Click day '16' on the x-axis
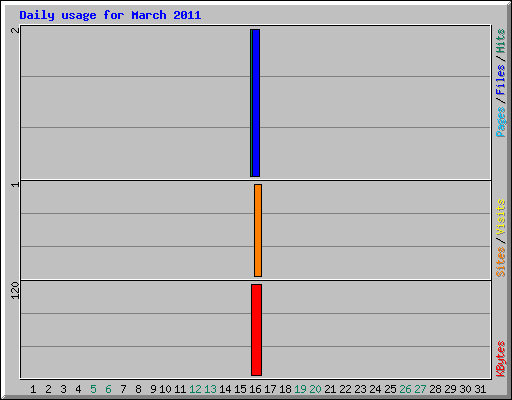The height and width of the screenshot is (400, 512). point(255,389)
